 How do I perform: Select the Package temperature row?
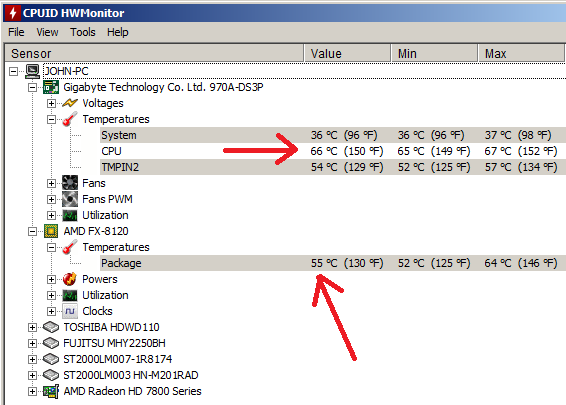[x=333, y=263]
